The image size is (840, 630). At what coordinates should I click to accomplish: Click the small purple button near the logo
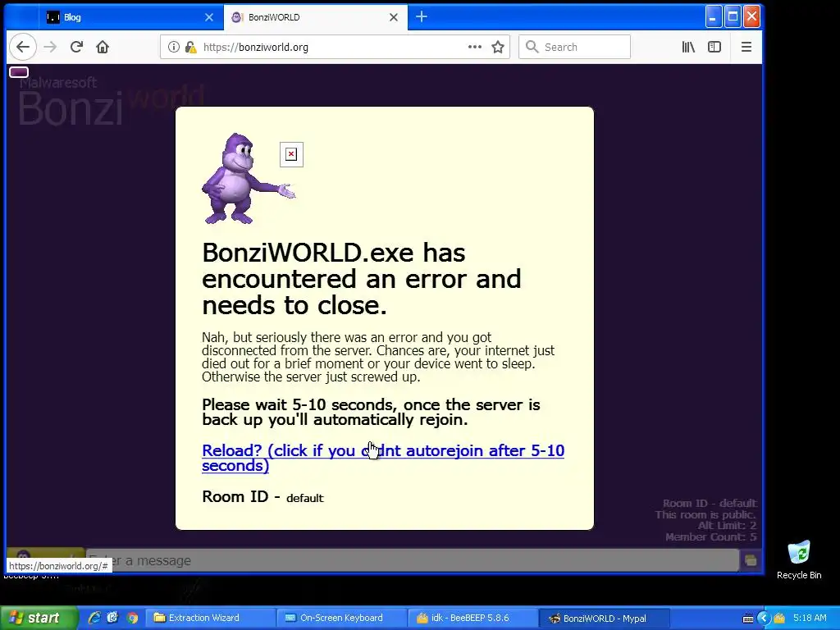coord(19,72)
